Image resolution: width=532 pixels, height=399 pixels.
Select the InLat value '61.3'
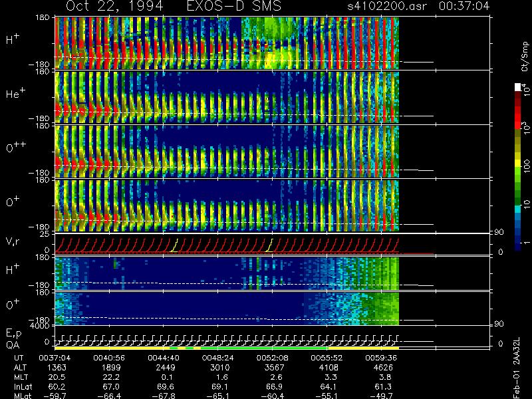click(384, 386)
